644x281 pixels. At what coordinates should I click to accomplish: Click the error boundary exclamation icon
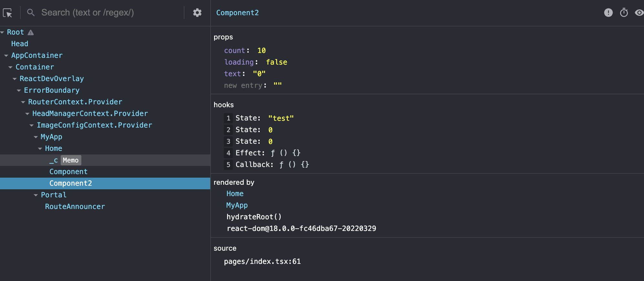coord(608,13)
